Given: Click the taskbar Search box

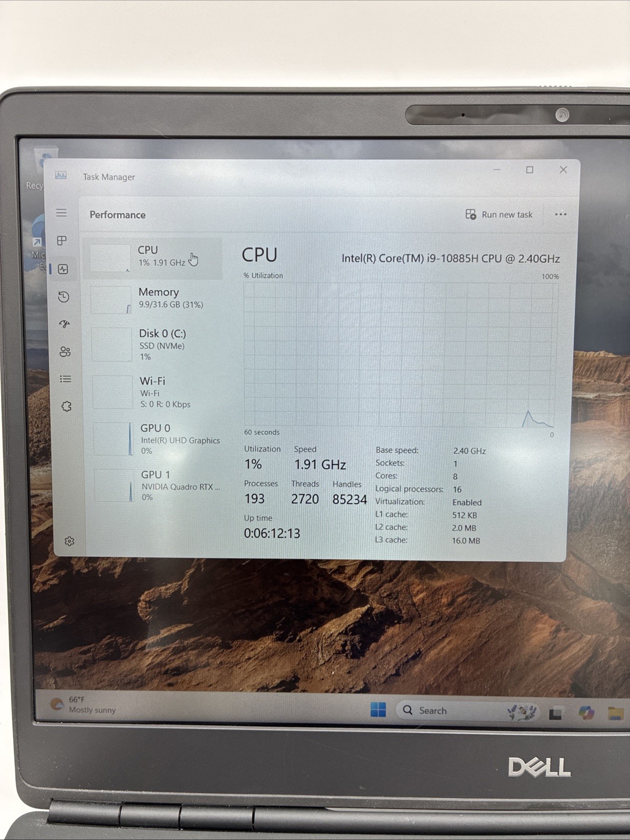Looking at the screenshot, I should click(467, 711).
